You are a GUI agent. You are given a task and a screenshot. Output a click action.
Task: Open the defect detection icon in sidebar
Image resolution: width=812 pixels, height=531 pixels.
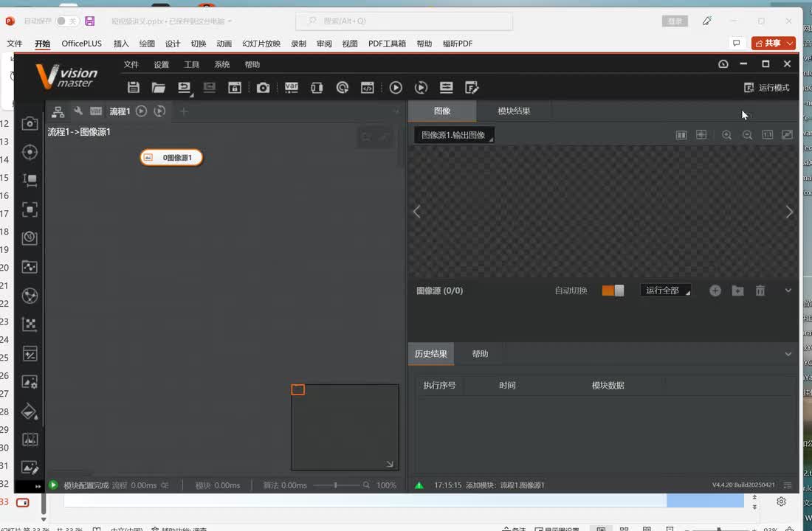tap(30, 440)
